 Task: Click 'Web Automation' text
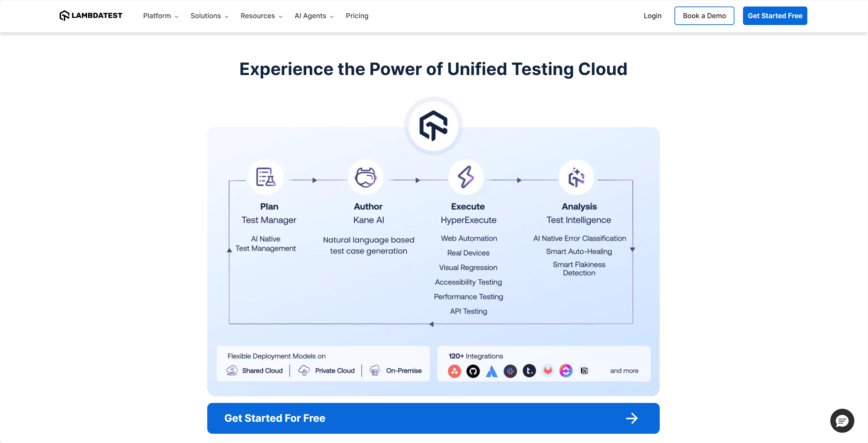469,238
